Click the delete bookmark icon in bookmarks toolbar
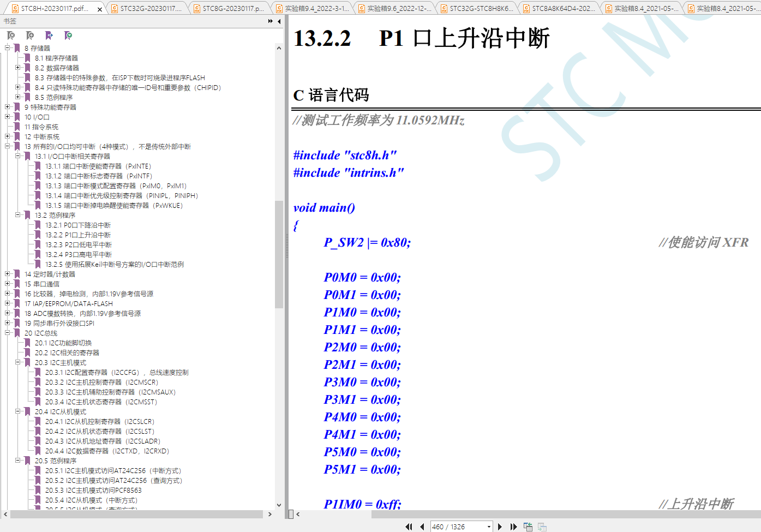This screenshot has height=532, width=761. pos(11,35)
